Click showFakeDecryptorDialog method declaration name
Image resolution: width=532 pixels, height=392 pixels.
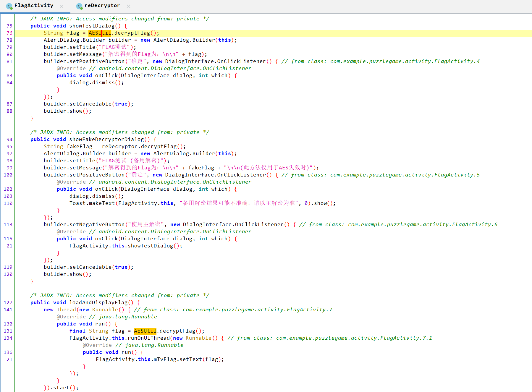coord(106,140)
